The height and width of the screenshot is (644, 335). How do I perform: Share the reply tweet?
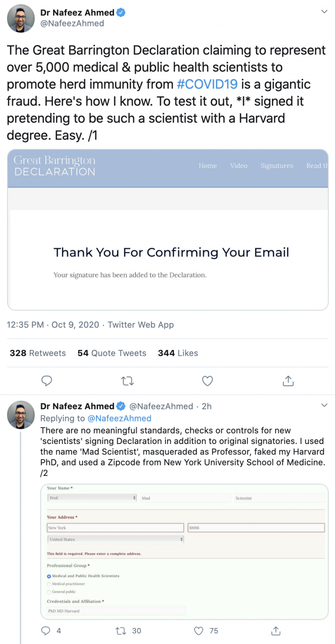[276, 631]
